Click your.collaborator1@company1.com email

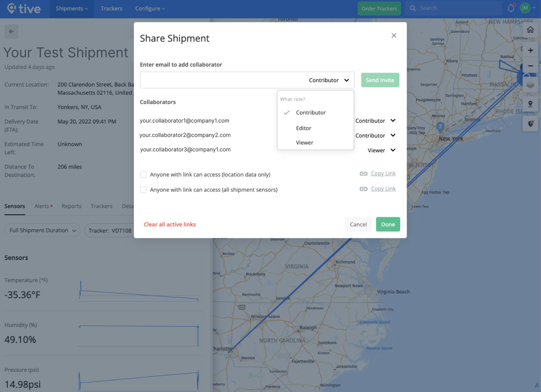[185, 121]
